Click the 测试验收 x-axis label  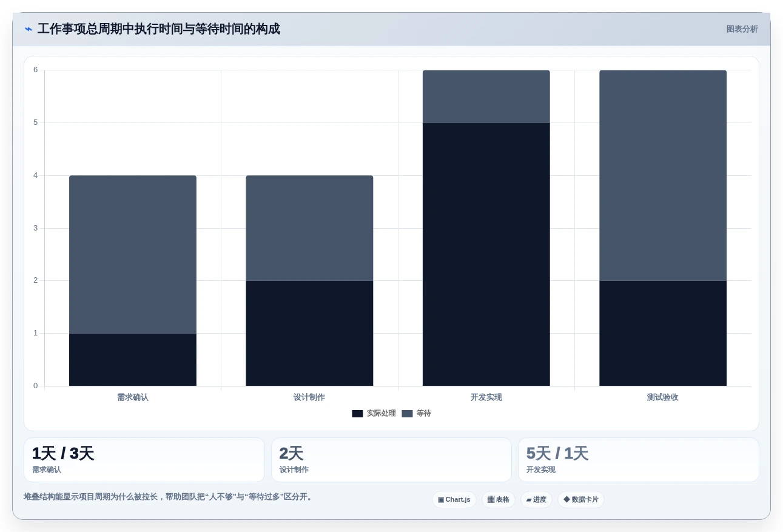[663, 397]
